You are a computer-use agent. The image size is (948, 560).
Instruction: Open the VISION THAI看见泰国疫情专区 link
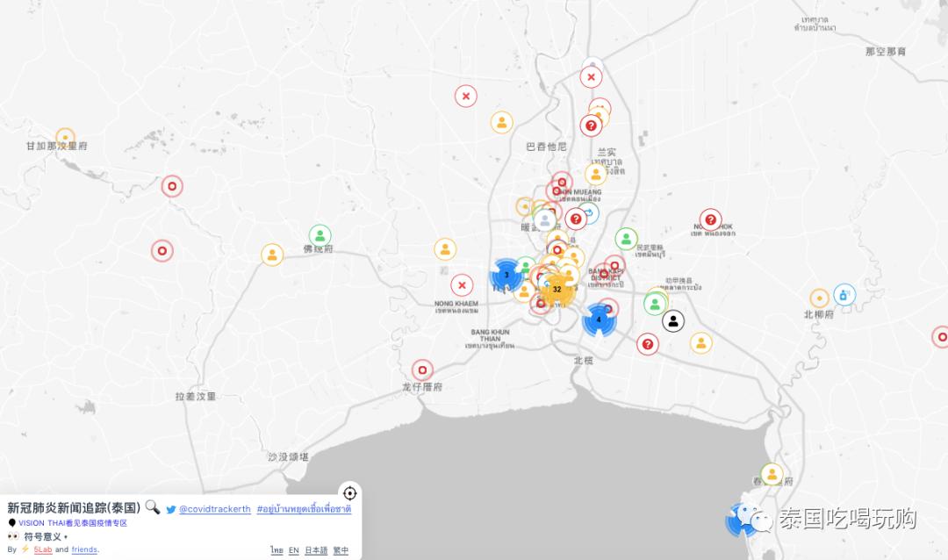tap(73, 523)
